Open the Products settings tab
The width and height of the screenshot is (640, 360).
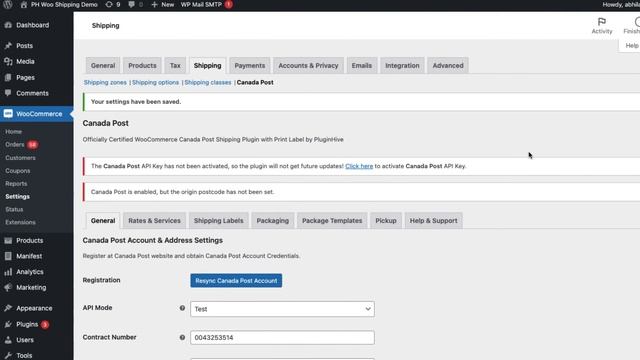pyautogui.click(x=142, y=66)
